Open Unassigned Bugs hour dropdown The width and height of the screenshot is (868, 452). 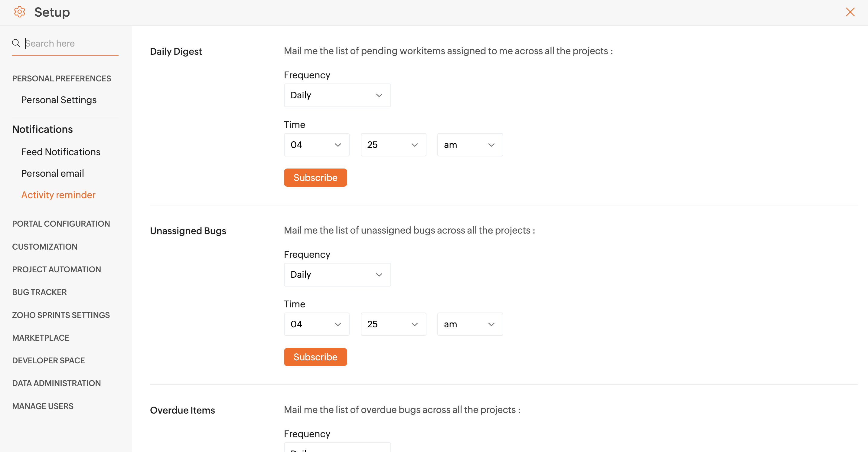click(316, 324)
